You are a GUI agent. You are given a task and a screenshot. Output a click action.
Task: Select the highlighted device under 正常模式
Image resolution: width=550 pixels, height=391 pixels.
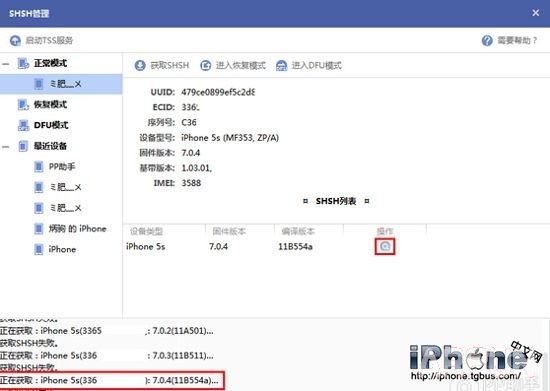click(61, 84)
